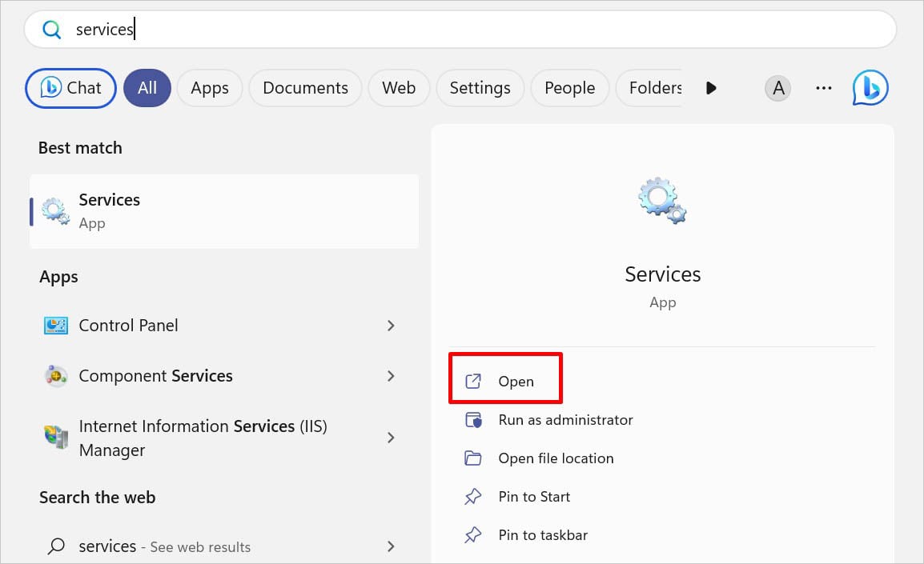The image size is (924, 564).
Task: Switch to the Documents filter tab
Action: [305, 88]
